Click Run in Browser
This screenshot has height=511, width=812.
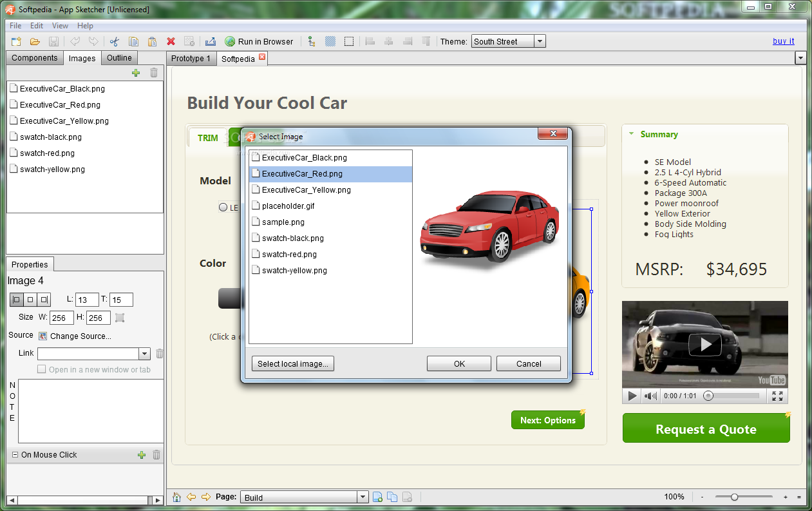259,41
